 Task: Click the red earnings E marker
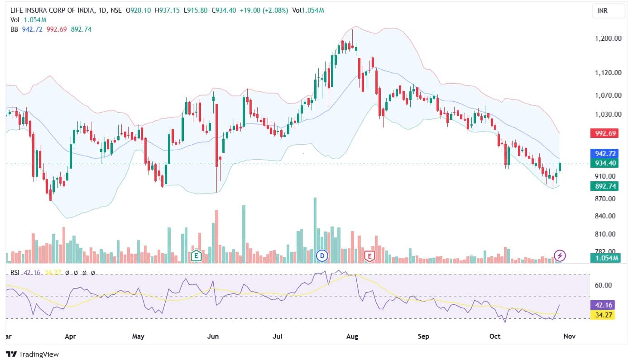pos(370,256)
